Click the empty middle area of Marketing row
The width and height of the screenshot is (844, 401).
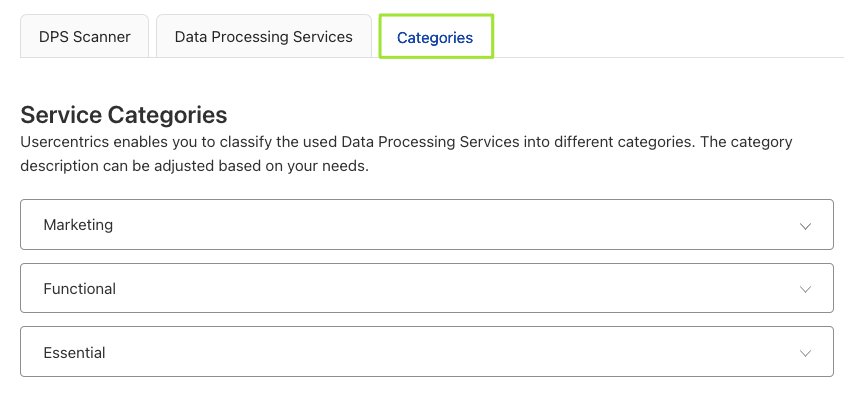pos(450,225)
